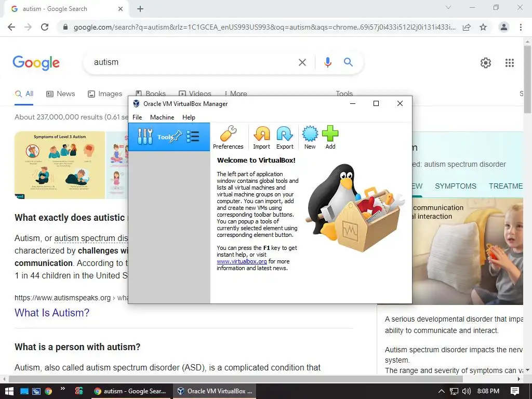This screenshot has width=532, height=399.
Task: Open the 8:08 PM clock
Action: pos(488,391)
